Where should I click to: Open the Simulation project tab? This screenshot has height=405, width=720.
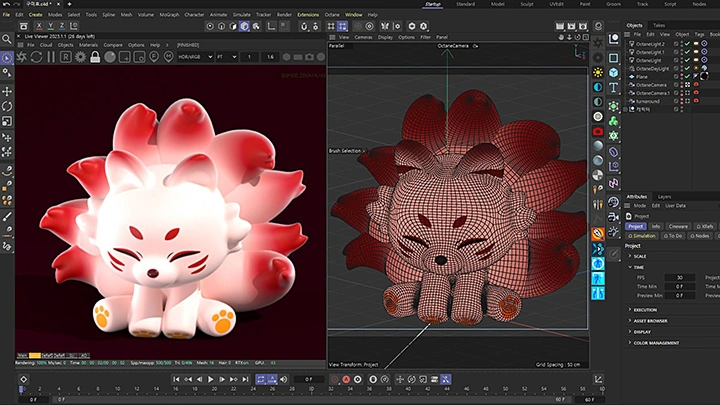641,236
